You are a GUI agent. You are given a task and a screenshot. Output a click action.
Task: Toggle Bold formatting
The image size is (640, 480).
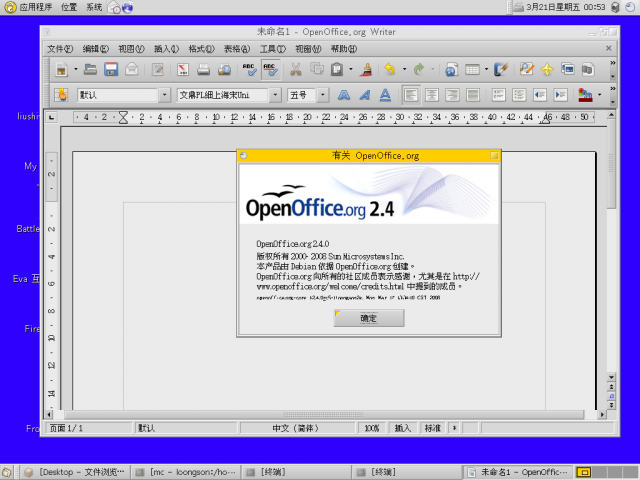[344, 95]
